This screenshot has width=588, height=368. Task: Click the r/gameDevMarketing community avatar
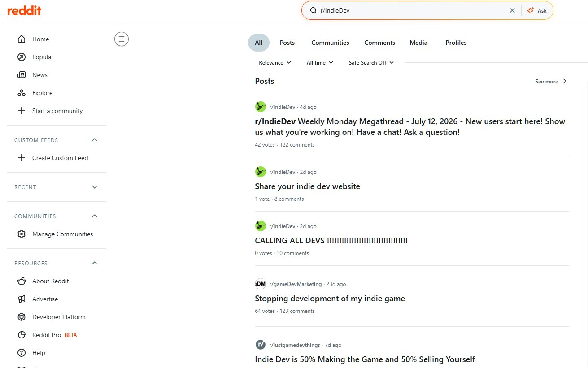click(x=261, y=284)
